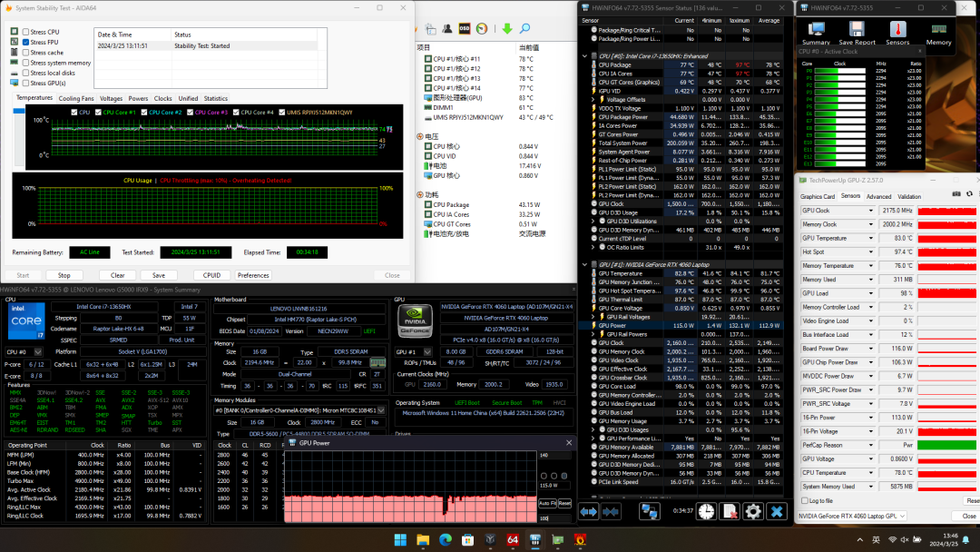Viewport: 980px width, 552px height.
Task: Click Auto Fit in GPU Power graph
Action: (547, 502)
